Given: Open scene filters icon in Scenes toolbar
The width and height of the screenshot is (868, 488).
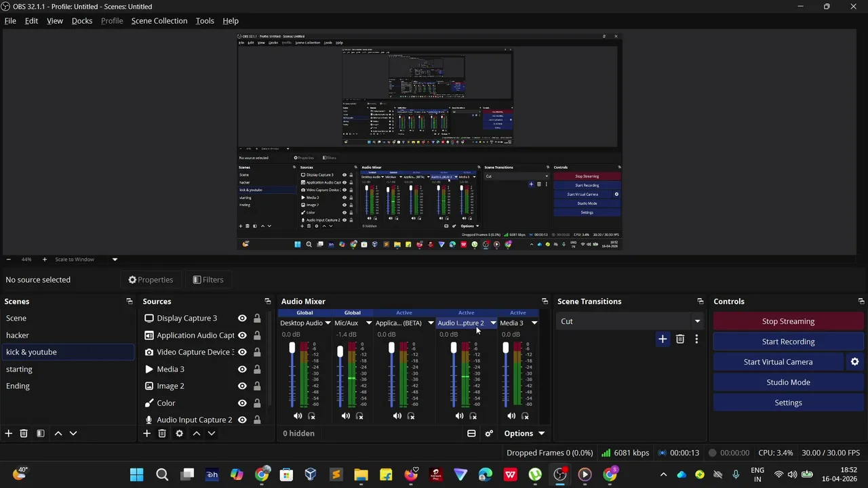Looking at the screenshot, I should click(x=40, y=433).
